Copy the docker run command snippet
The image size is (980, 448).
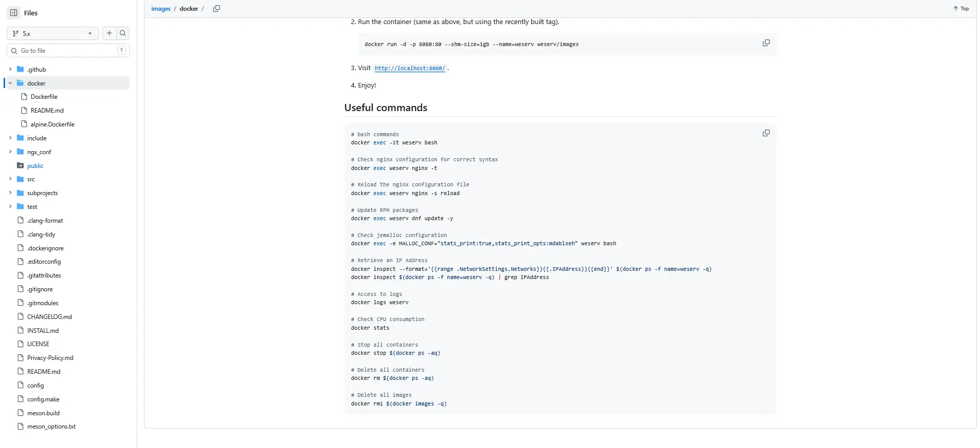coord(766,43)
